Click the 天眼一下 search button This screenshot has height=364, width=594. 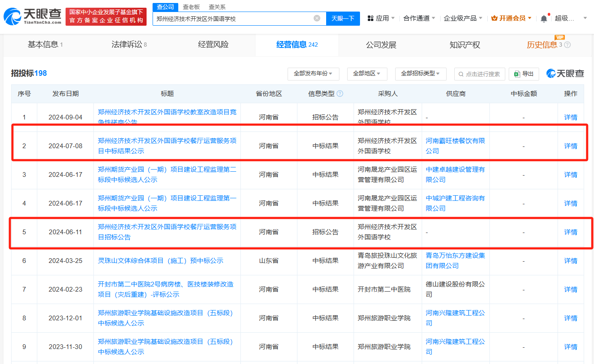pyautogui.click(x=343, y=18)
